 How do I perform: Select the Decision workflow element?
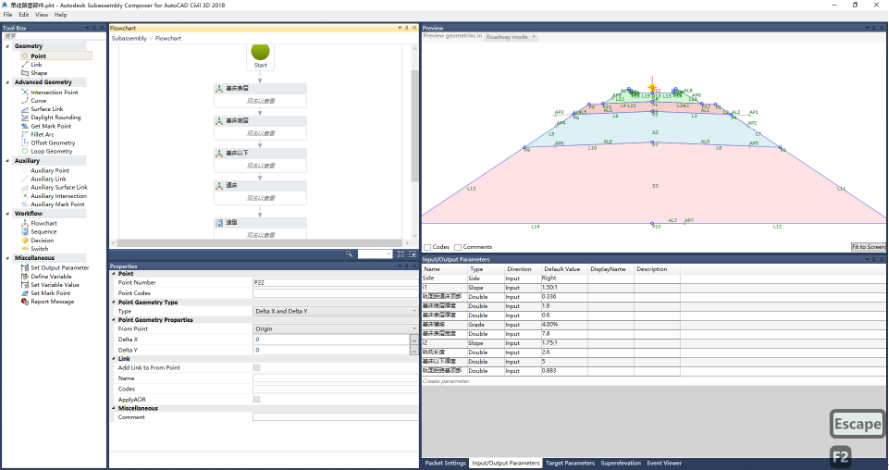42,240
